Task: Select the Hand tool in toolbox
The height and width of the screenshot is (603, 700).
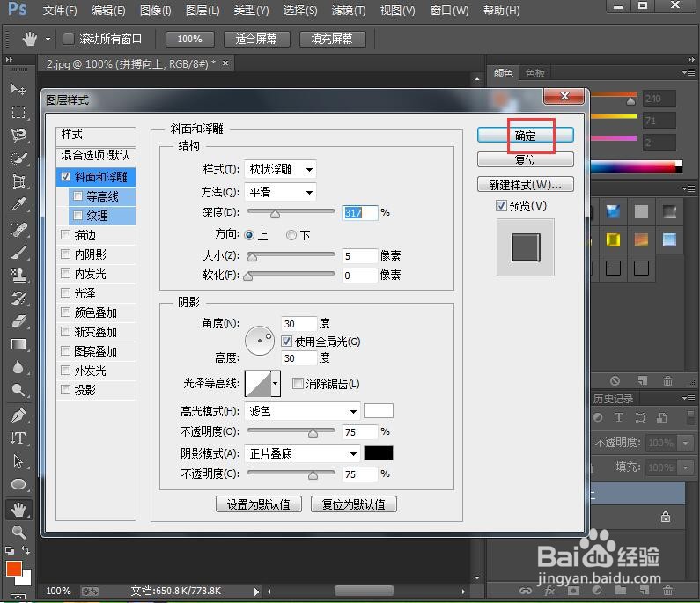Action: pos(18,510)
